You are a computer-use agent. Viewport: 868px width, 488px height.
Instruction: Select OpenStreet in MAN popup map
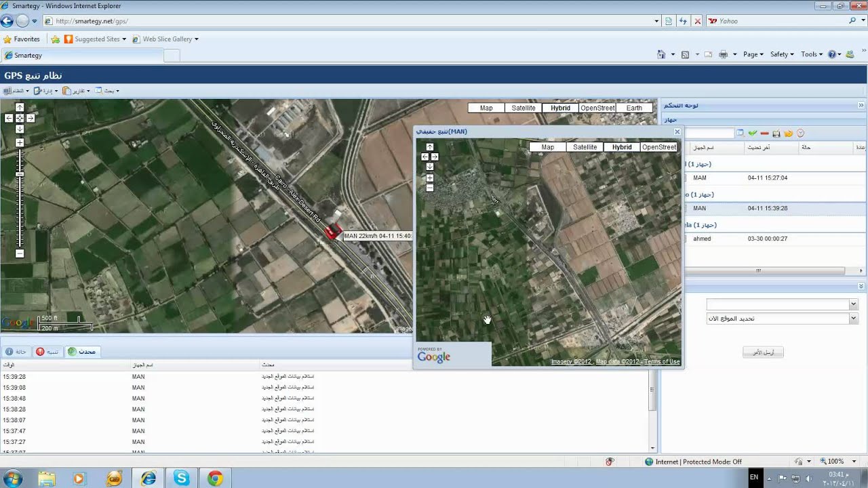(659, 147)
